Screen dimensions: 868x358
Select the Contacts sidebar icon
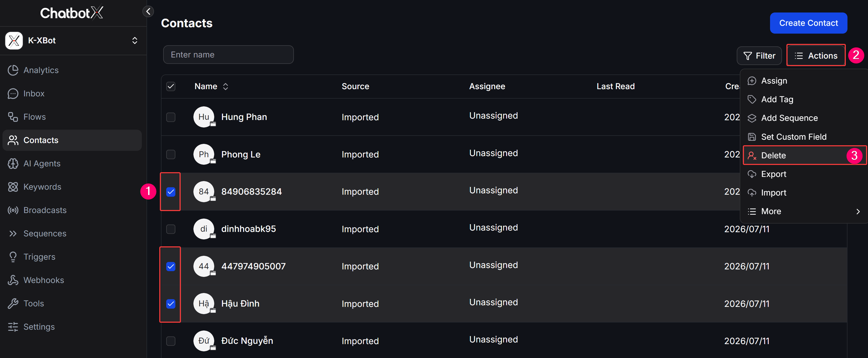[x=13, y=140]
